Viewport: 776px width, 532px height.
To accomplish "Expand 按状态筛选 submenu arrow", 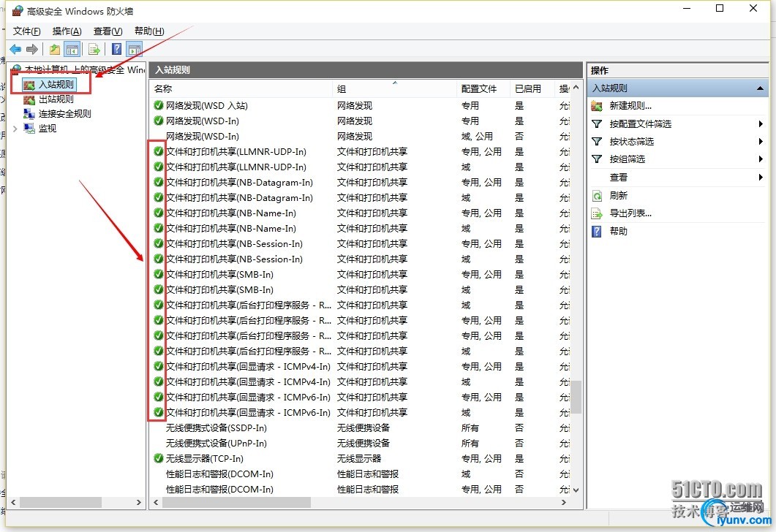I will coord(761,142).
